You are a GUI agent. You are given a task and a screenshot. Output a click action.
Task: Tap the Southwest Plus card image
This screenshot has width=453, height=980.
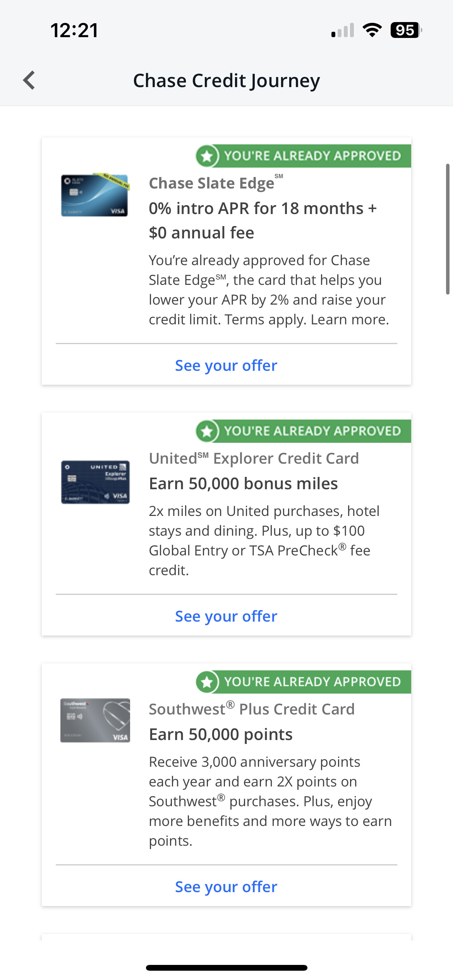pyautogui.click(x=95, y=720)
